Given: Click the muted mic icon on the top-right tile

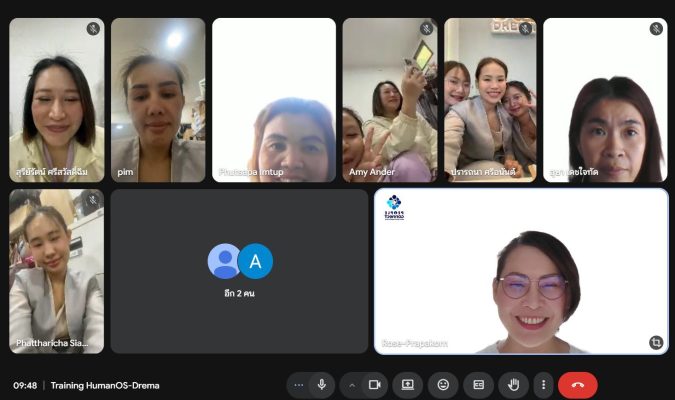Looking at the screenshot, I should coord(656,29).
